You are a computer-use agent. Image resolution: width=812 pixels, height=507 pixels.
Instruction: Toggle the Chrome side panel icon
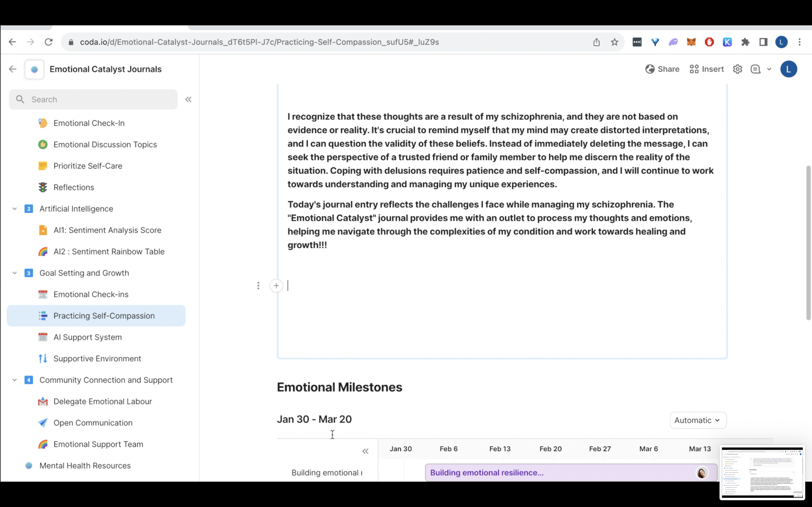coord(763,42)
